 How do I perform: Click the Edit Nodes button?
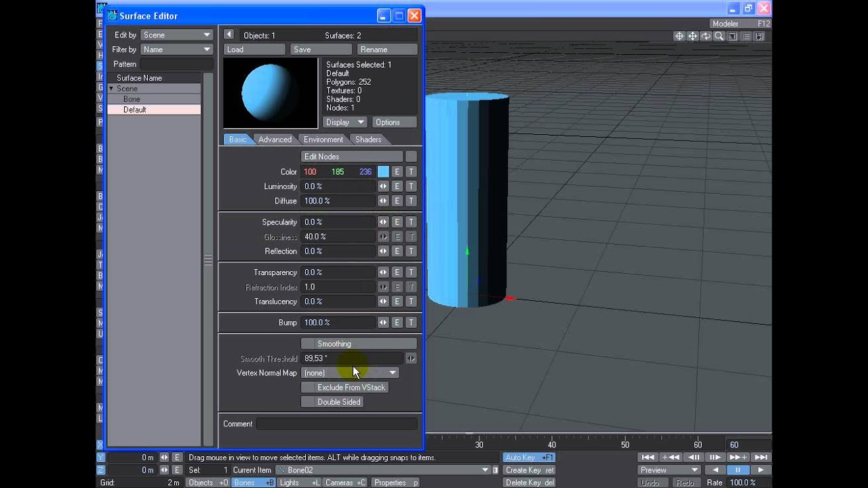[x=352, y=157]
